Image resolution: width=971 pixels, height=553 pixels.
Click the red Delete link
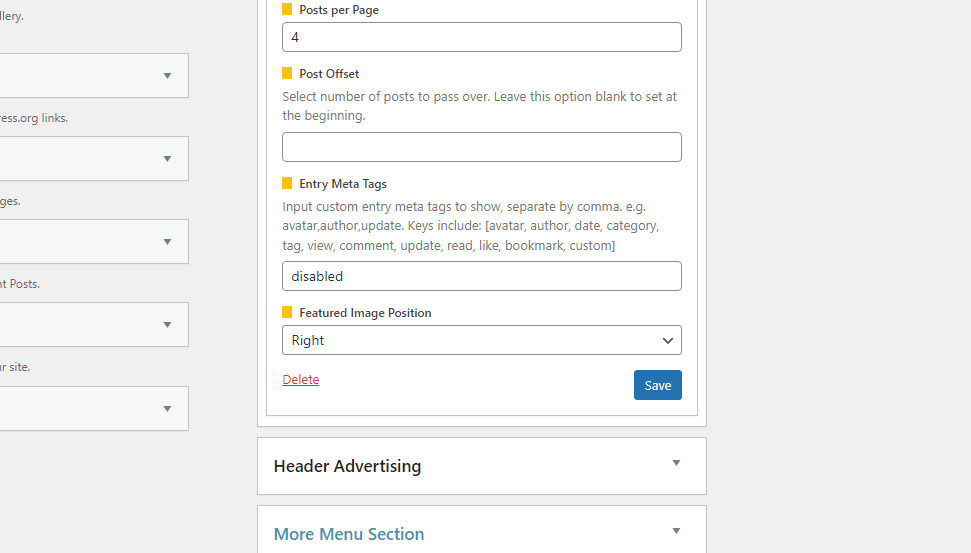click(301, 380)
